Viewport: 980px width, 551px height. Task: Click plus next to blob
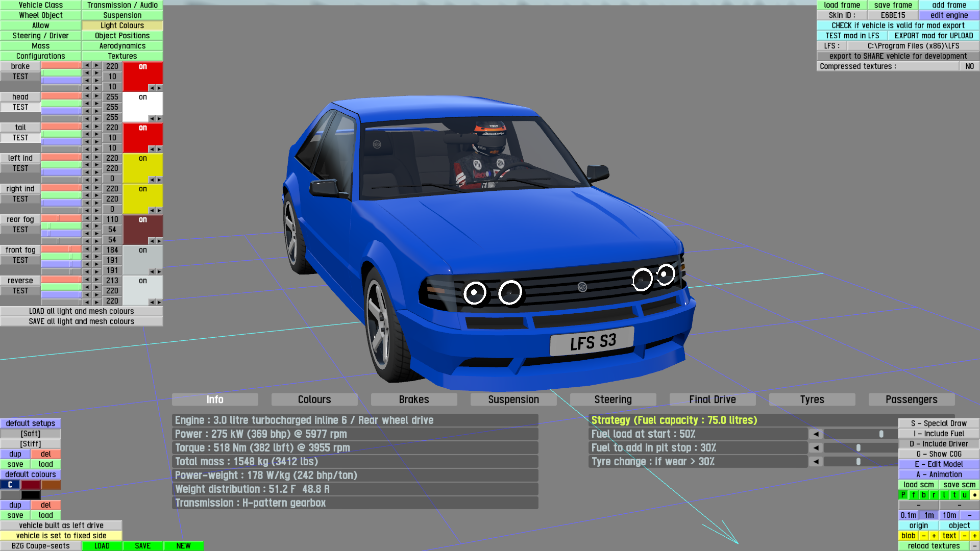click(934, 536)
